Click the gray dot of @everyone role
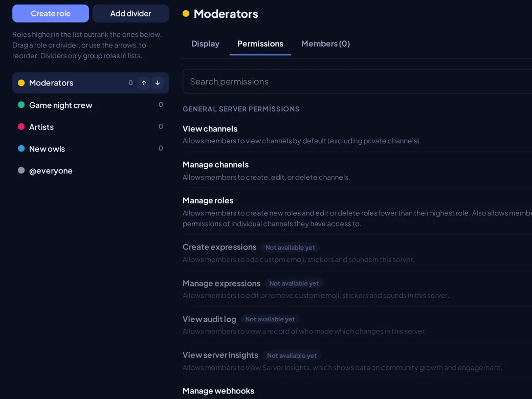 point(21,170)
